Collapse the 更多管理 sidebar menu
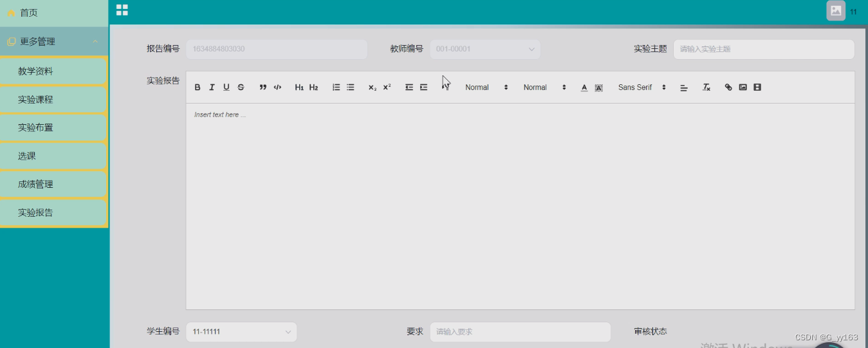This screenshot has width=868, height=348. coord(54,42)
